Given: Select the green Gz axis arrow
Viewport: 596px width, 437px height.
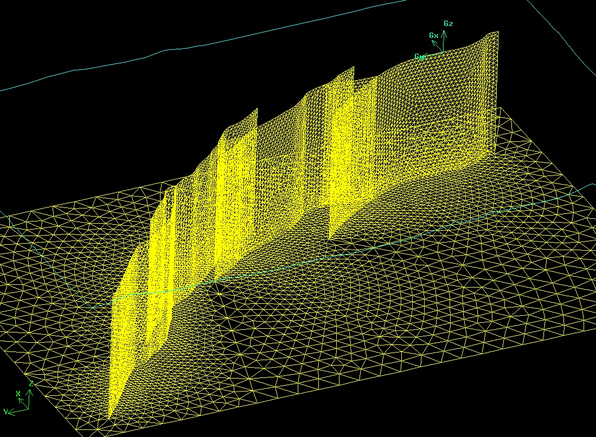Looking at the screenshot, I should [444, 41].
